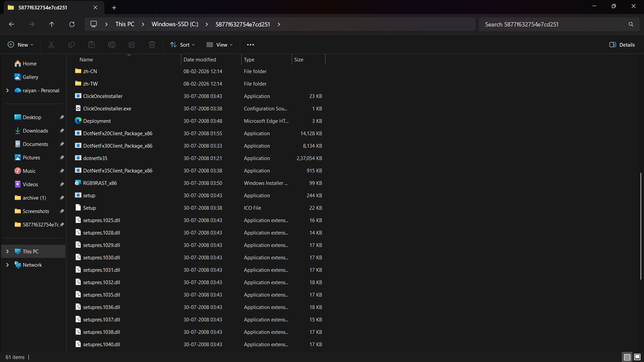Add a new tab with plus icon
Viewport: 644px width, 362px height.
click(x=114, y=7)
